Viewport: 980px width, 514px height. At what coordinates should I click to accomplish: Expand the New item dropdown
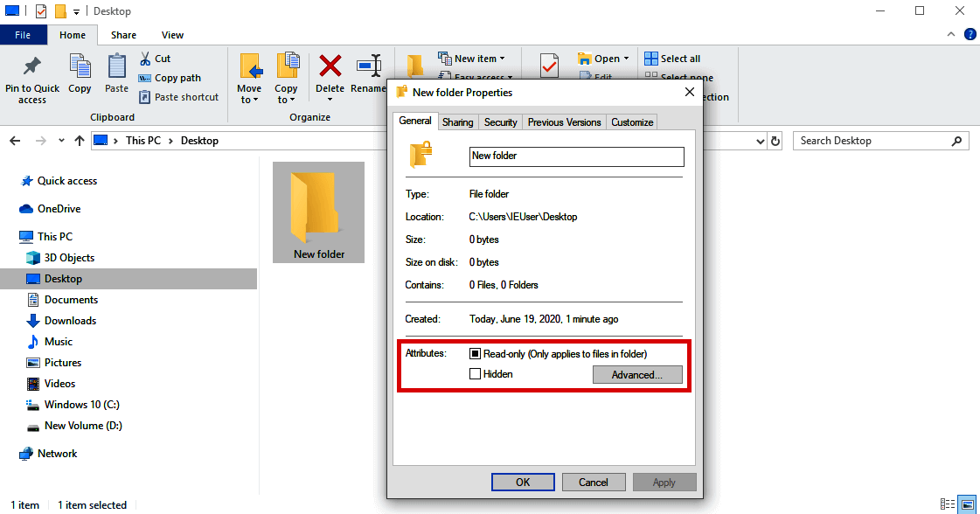[502, 58]
